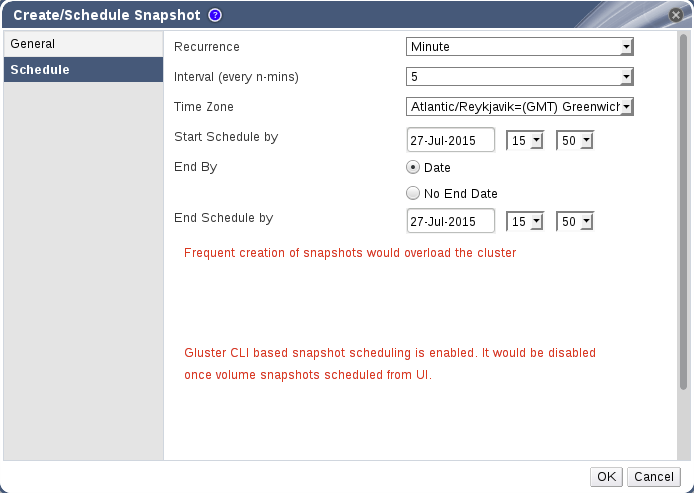Screen dimensions: 694x493
Task: Click the End Schedule by date field
Action: [x=451, y=220]
